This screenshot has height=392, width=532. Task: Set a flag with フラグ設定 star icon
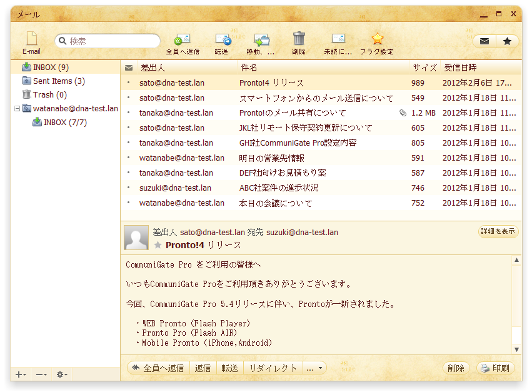376,44
